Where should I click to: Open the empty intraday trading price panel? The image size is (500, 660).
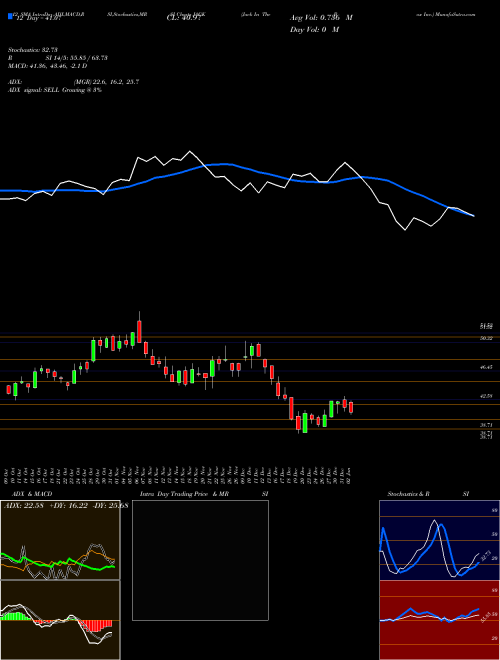pyautogui.click(x=200, y=560)
